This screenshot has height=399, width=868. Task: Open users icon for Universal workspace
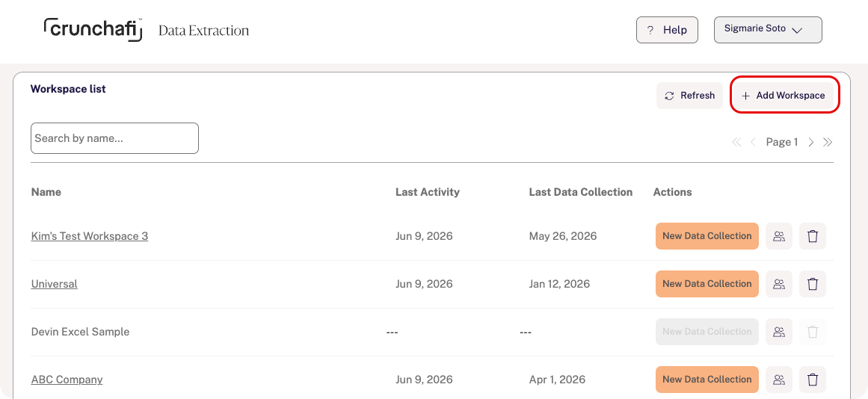779,284
